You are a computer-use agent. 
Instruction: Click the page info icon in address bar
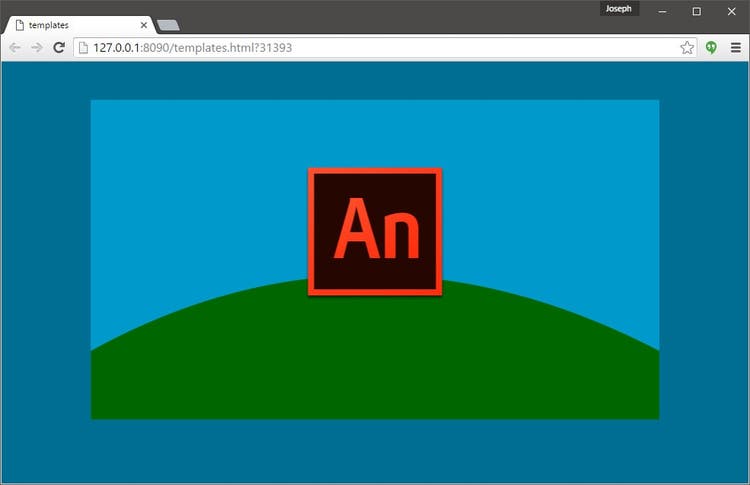point(84,47)
